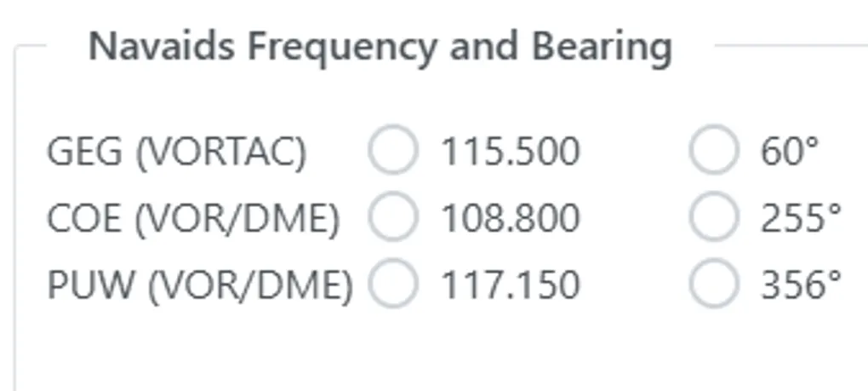Viewport: 868px width, 391px height.
Task: Click the 108.800 frequency text
Action: [x=510, y=220]
